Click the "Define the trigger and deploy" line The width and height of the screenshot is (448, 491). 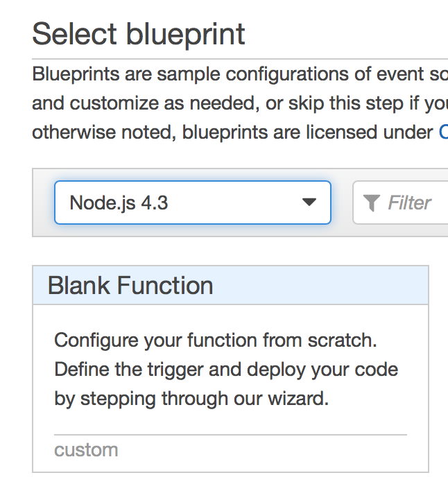coord(226,369)
